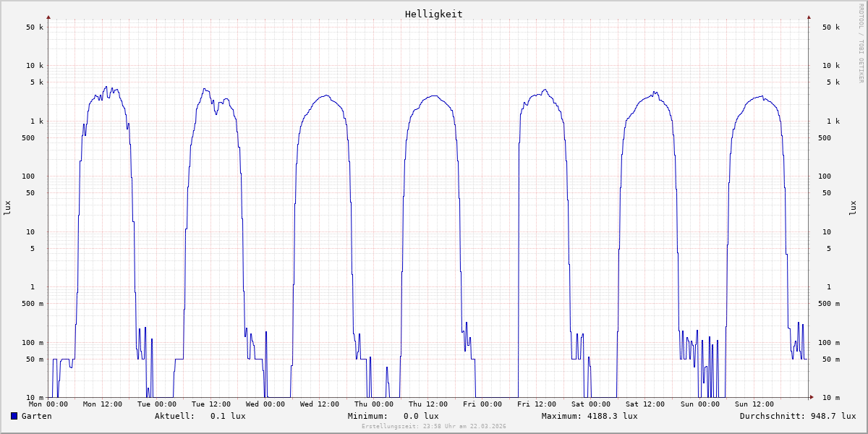Image resolution: width=868 pixels, height=434 pixels.
Task: Click the Mon 12:00 time axis label
Action: pyautogui.click(x=103, y=404)
